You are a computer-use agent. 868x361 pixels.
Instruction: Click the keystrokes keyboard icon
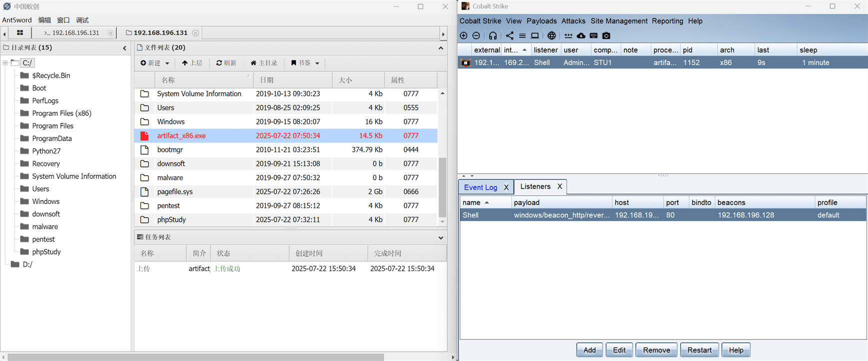coord(594,35)
